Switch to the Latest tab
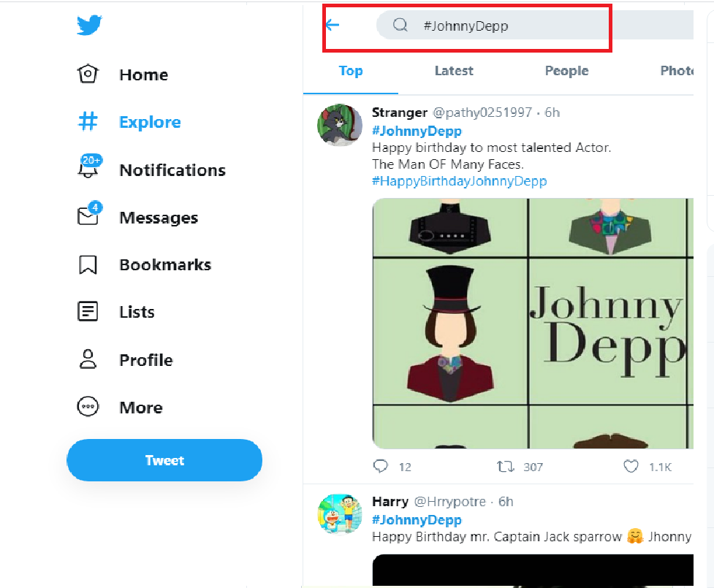The height and width of the screenshot is (588, 714). point(454,71)
